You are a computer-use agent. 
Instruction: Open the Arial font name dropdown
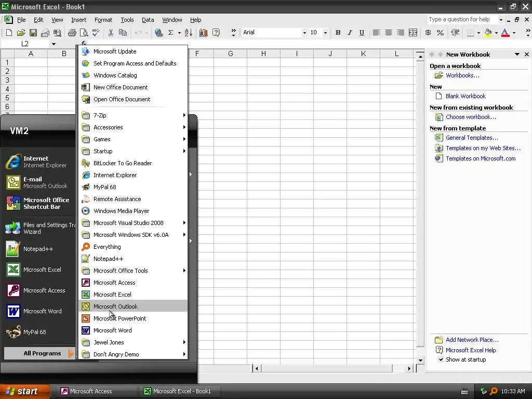(304, 33)
